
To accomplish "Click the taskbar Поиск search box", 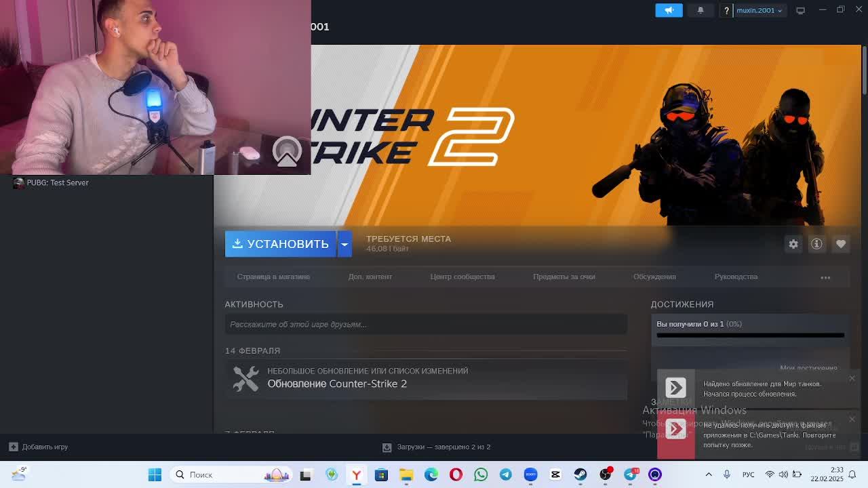I will (x=232, y=474).
